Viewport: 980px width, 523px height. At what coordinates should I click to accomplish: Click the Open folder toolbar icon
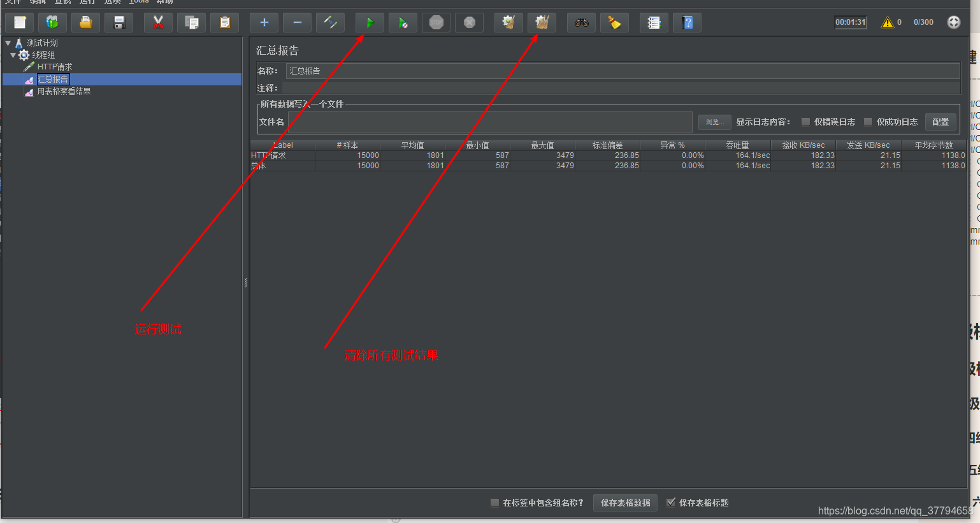[x=86, y=23]
